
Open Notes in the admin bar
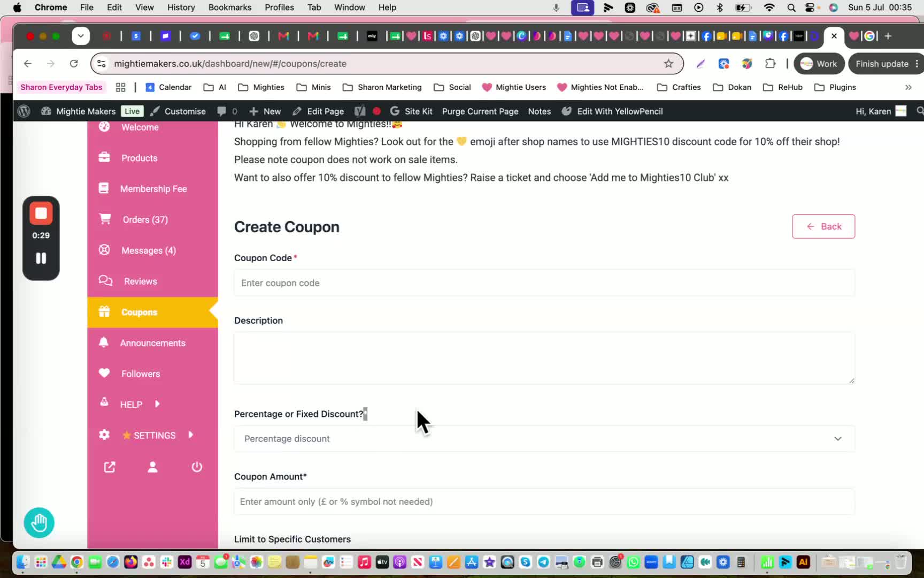click(x=539, y=111)
